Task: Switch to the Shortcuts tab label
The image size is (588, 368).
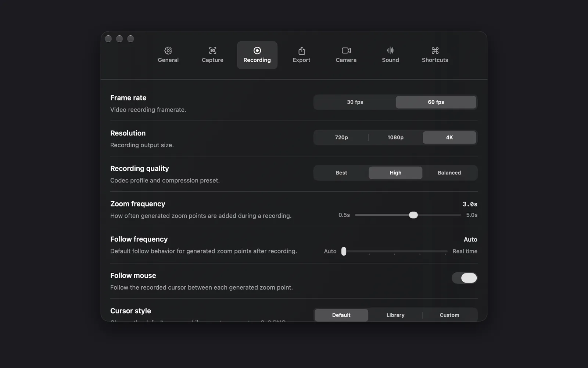Action: pos(435,60)
